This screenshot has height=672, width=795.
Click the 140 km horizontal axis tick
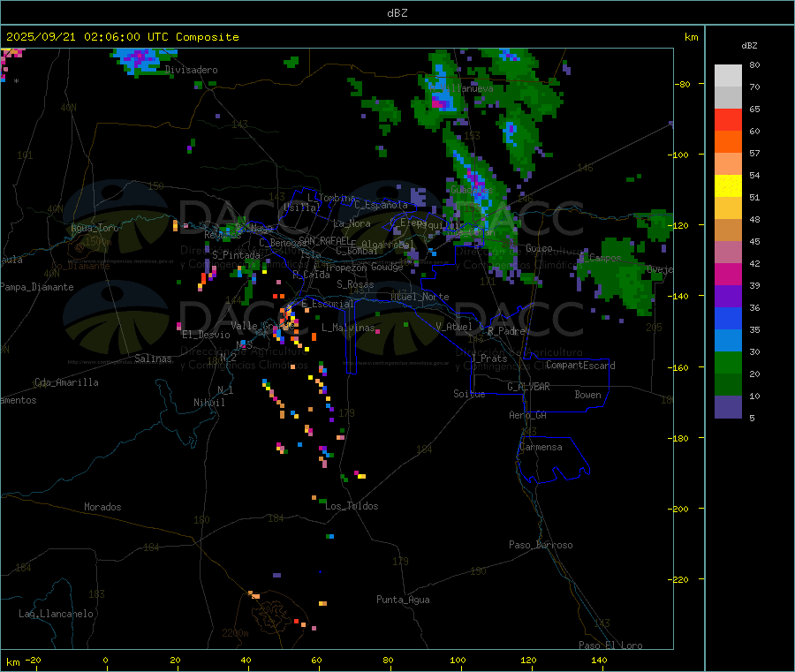pos(599,661)
